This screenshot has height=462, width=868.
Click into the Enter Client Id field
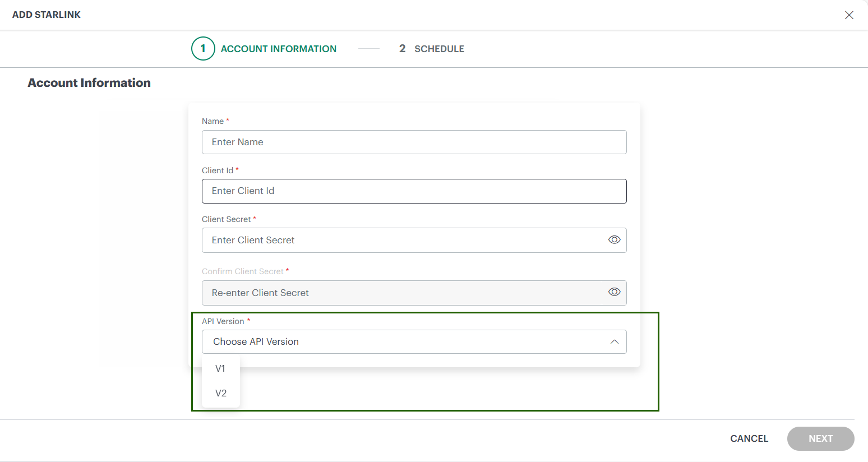[x=414, y=191]
